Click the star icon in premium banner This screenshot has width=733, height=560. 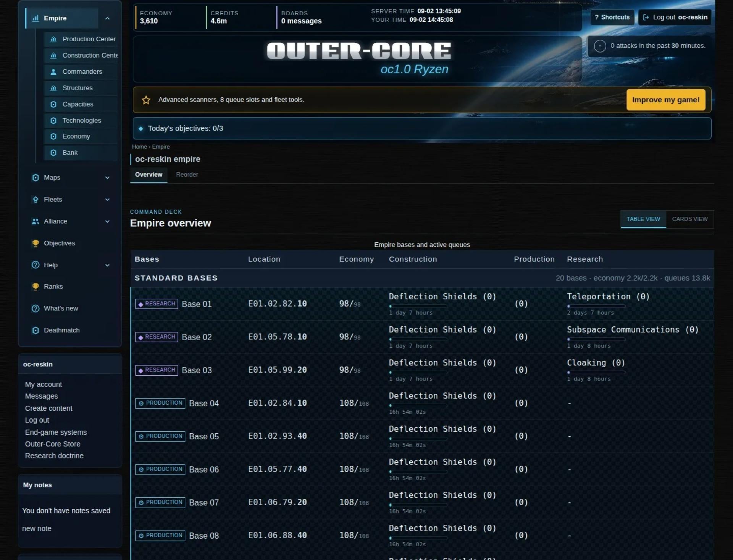pyautogui.click(x=146, y=100)
